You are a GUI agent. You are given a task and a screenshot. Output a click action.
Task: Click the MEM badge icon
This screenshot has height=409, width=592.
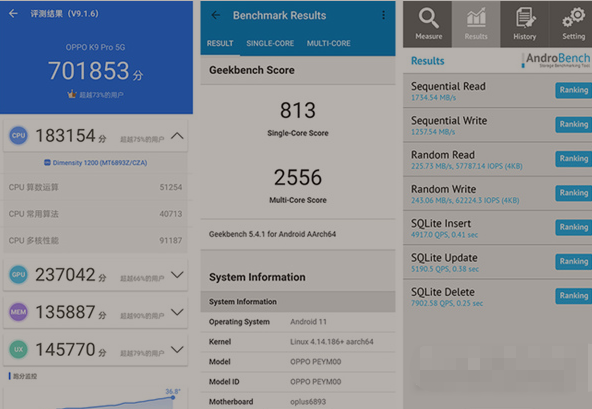coord(18,312)
